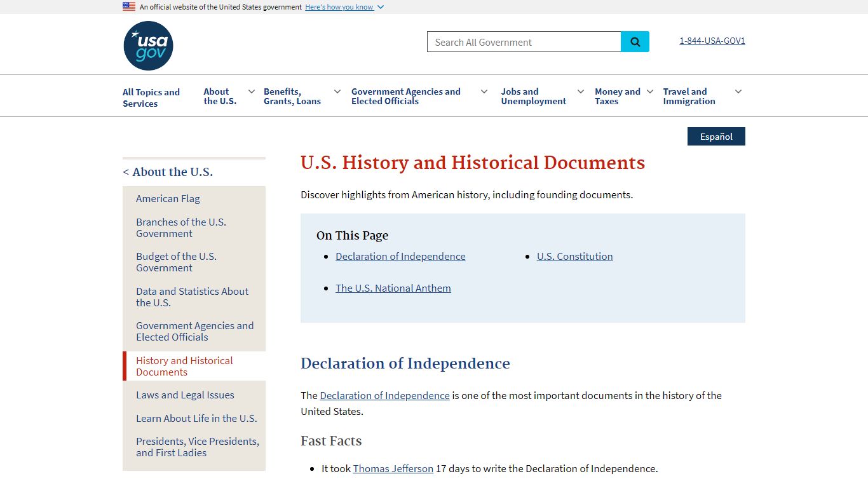The image size is (868, 488).
Task: Open the Thomas Jefferson link
Action: coord(393,468)
